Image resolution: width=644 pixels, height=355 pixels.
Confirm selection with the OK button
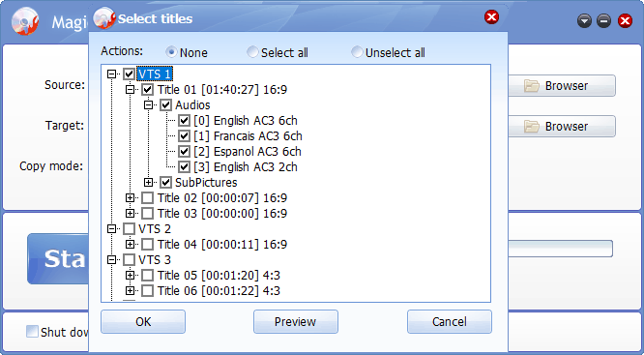[x=143, y=322]
